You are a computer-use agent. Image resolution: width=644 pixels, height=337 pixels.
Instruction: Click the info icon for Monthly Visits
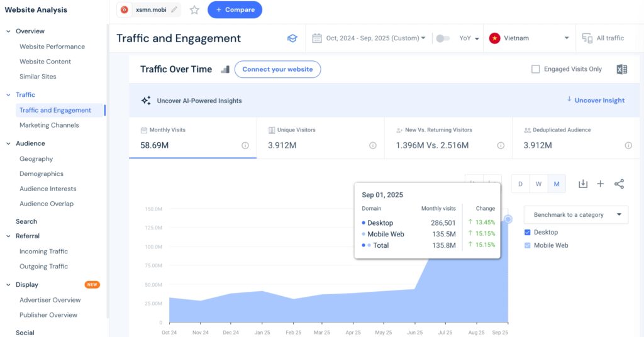coord(245,145)
